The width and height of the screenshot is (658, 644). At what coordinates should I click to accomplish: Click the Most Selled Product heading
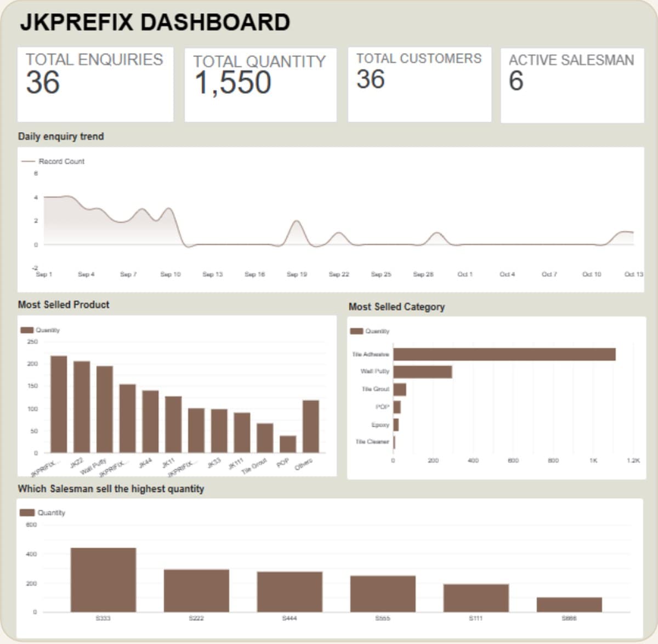click(64, 305)
